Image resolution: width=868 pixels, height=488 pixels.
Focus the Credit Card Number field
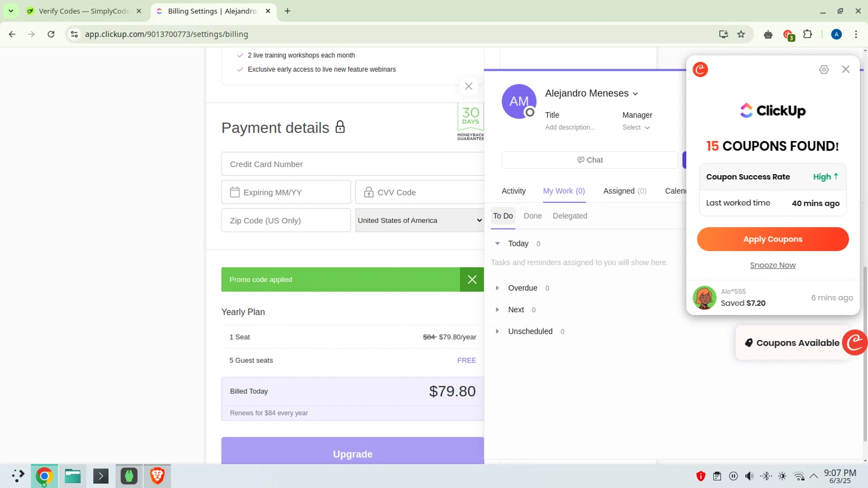352,164
